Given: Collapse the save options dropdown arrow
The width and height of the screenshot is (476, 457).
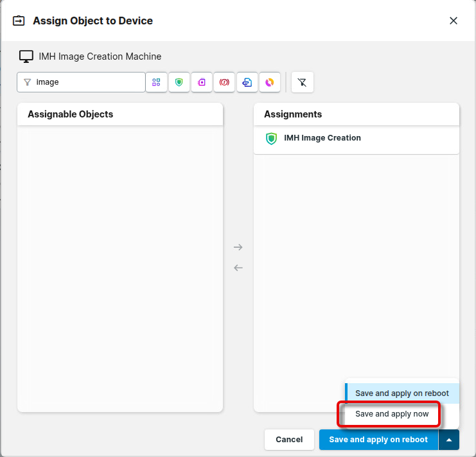Looking at the screenshot, I should click(449, 440).
